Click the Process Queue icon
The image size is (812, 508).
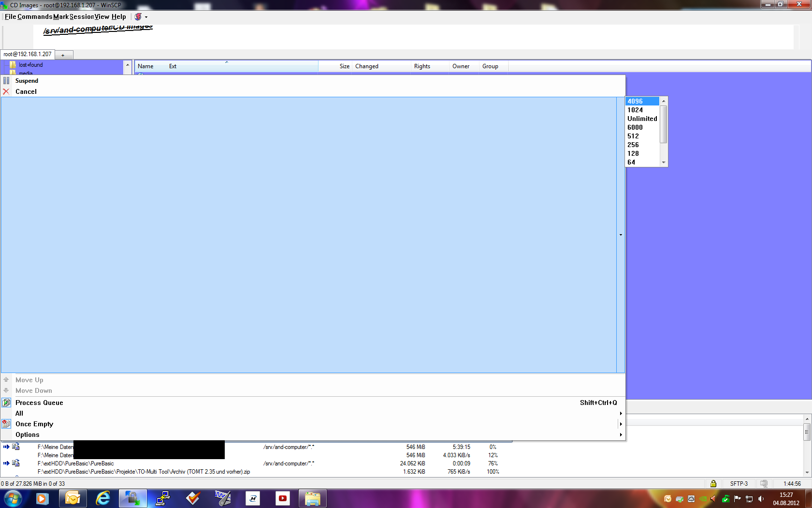(6, 403)
